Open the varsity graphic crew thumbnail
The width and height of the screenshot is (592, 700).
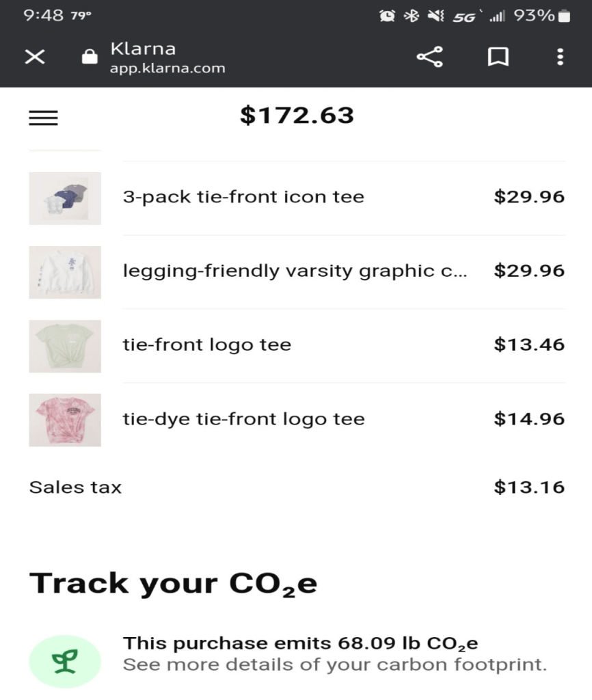[65, 272]
